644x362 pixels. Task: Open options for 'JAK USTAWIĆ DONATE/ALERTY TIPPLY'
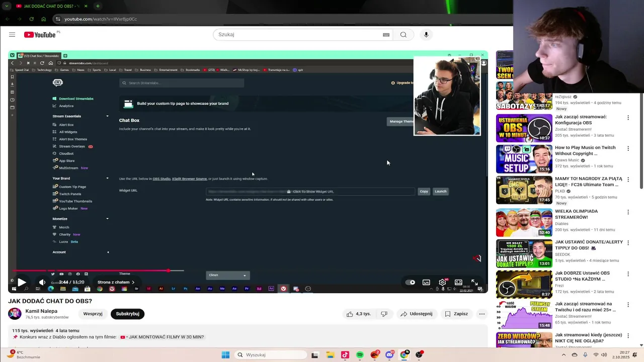point(628,243)
